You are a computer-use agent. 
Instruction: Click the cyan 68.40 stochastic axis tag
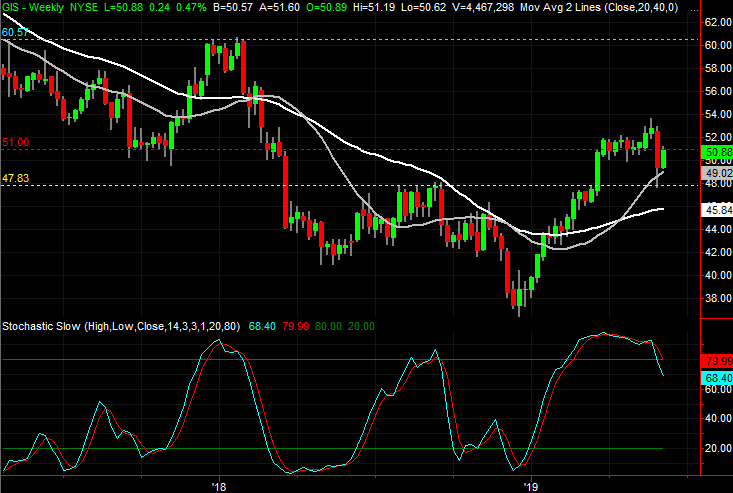(x=715, y=376)
